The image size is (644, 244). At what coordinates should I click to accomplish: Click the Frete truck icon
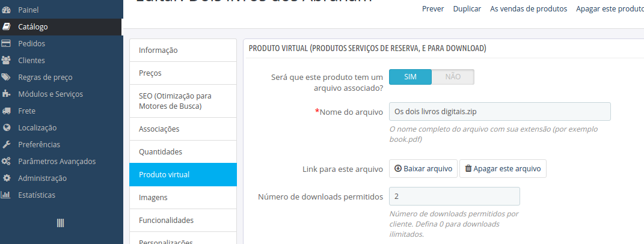coord(6,111)
